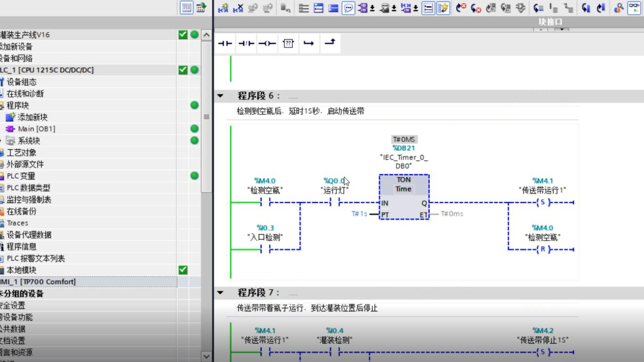Viewport: 644px width, 362px height.
Task: Click project tree scrollbar up arrow
Action: tap(207, 35)
